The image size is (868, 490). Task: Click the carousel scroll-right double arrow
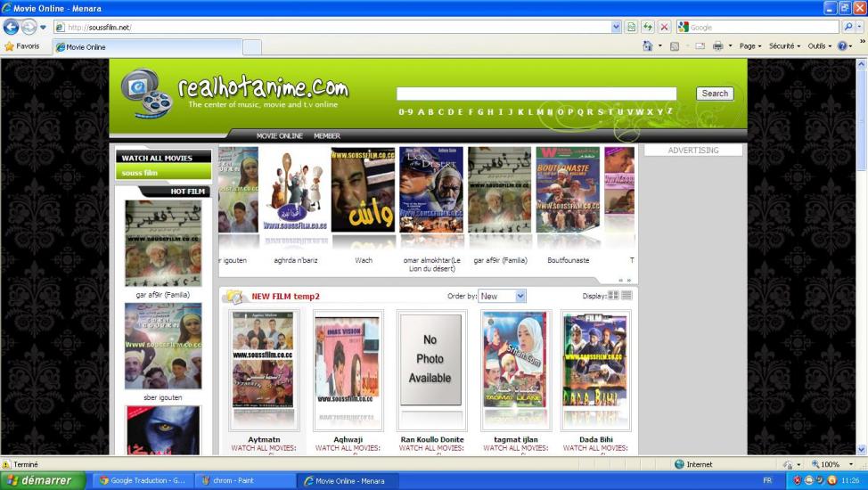click(629, 280)
